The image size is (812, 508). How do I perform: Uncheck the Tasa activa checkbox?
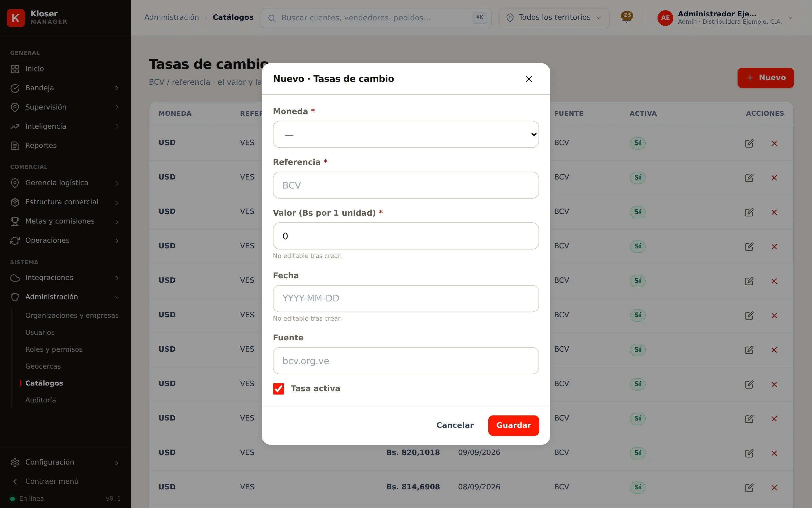click(279, 389)
